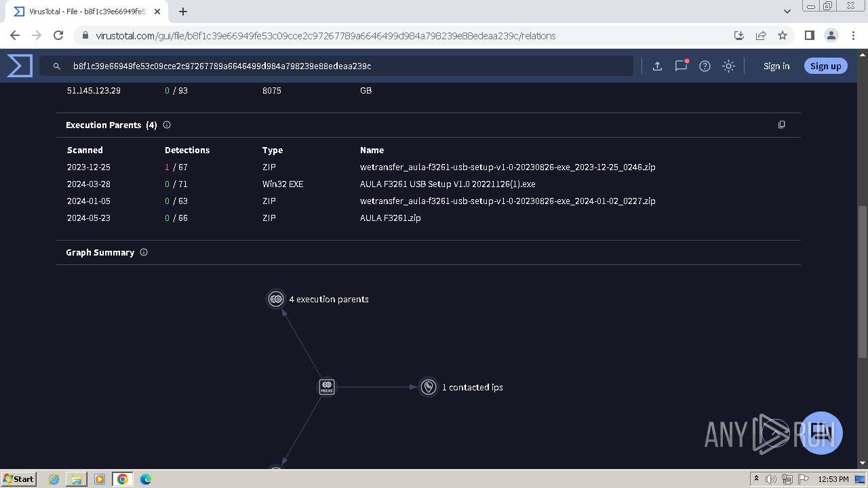Click the browser address bar URL
Image resolution: width=868 pixels, height=488 pixels.
325,36
